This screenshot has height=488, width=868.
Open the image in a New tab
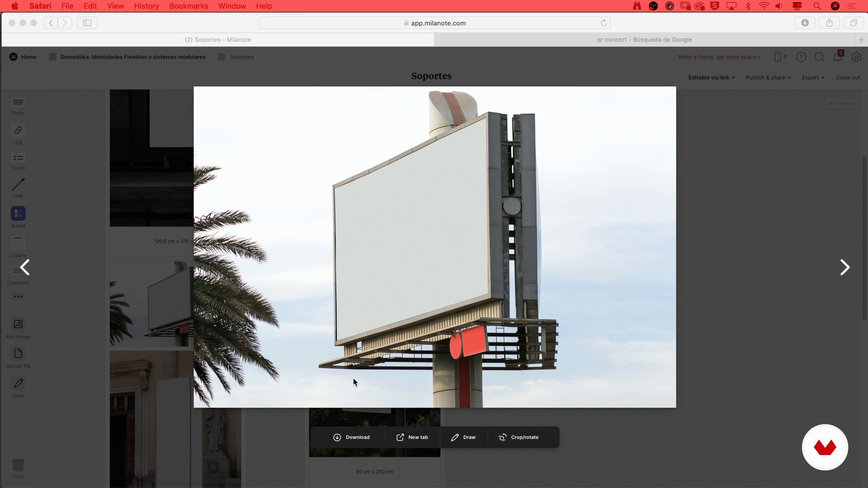point(412,437)
